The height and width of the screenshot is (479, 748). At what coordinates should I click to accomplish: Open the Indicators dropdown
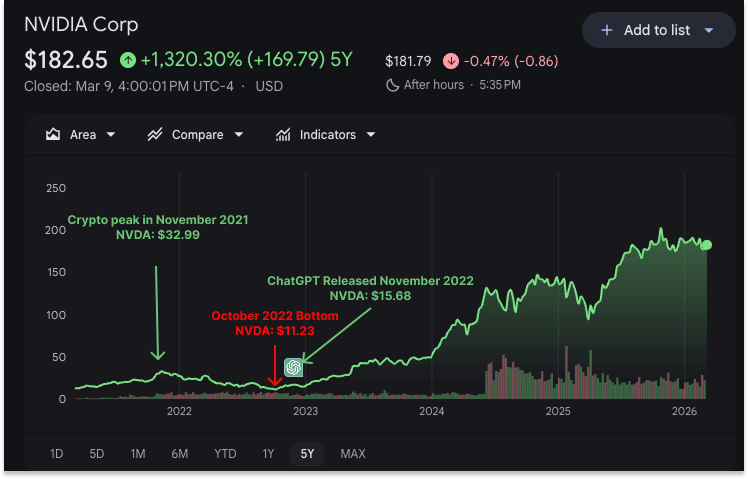click(325, 135)
